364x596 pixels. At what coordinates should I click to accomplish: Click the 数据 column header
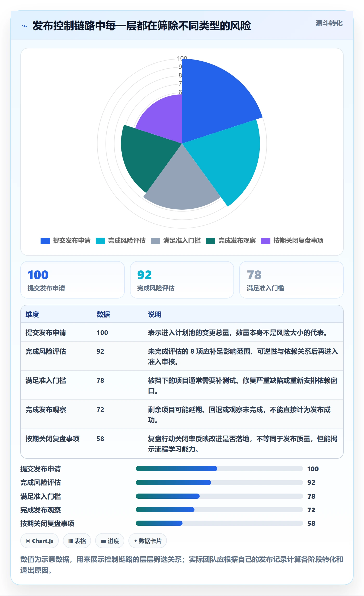click(x=103, y=314)
